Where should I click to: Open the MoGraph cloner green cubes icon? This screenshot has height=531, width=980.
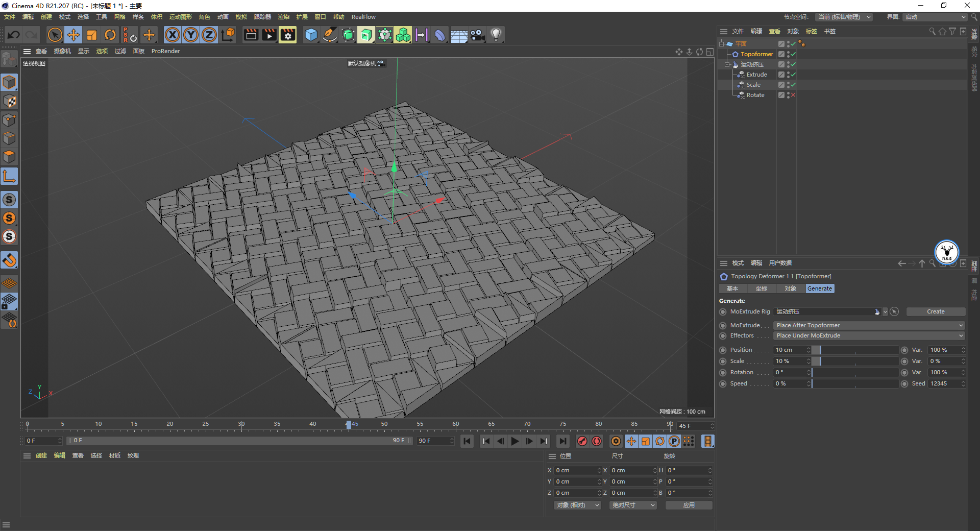403,35
